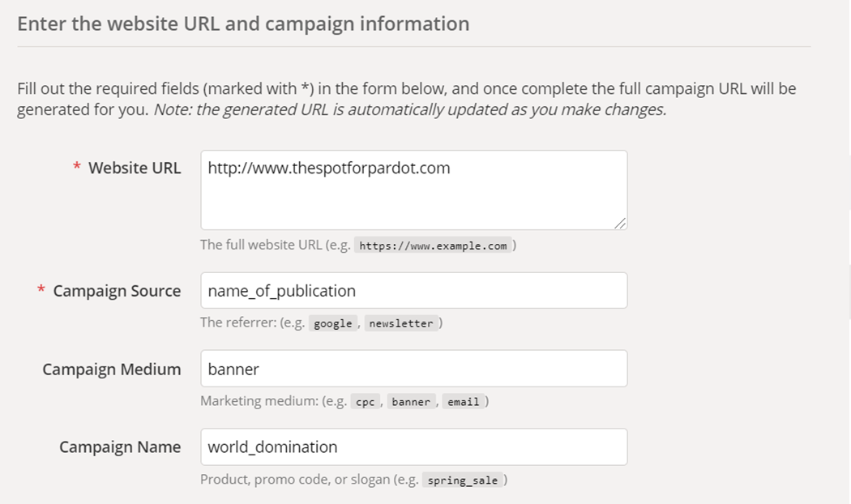Click the Campaign Name label

click(120, 447)
